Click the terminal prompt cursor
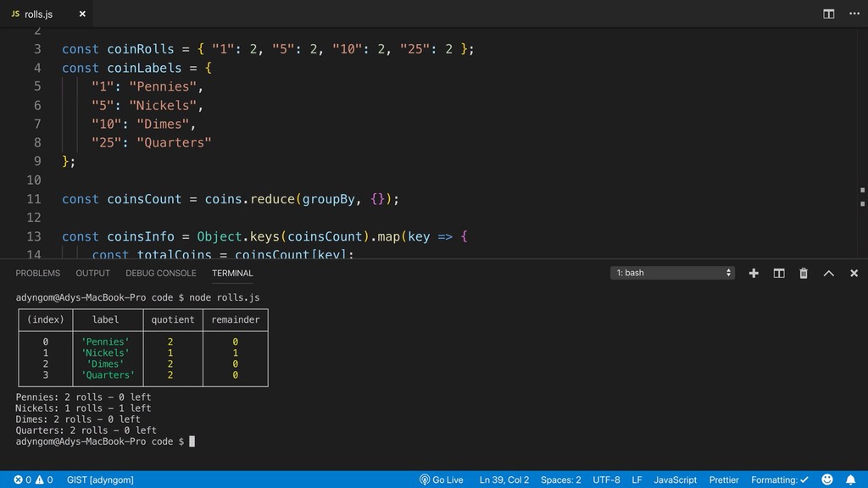 [192, 441]
